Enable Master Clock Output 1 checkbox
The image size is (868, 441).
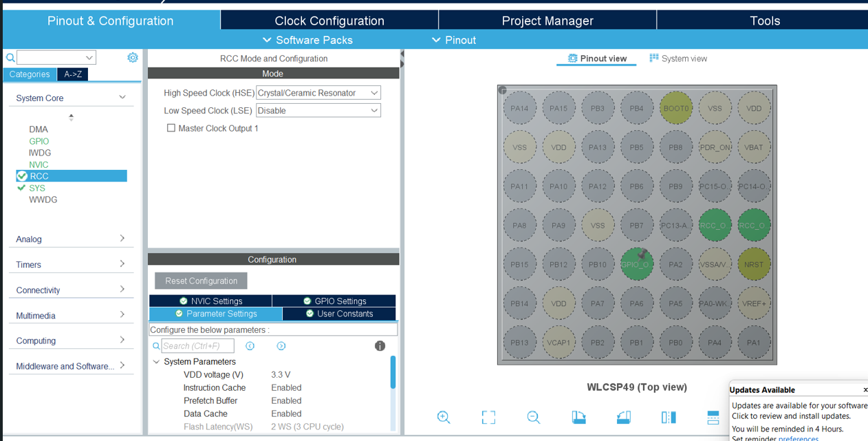(x=171, y=128)
